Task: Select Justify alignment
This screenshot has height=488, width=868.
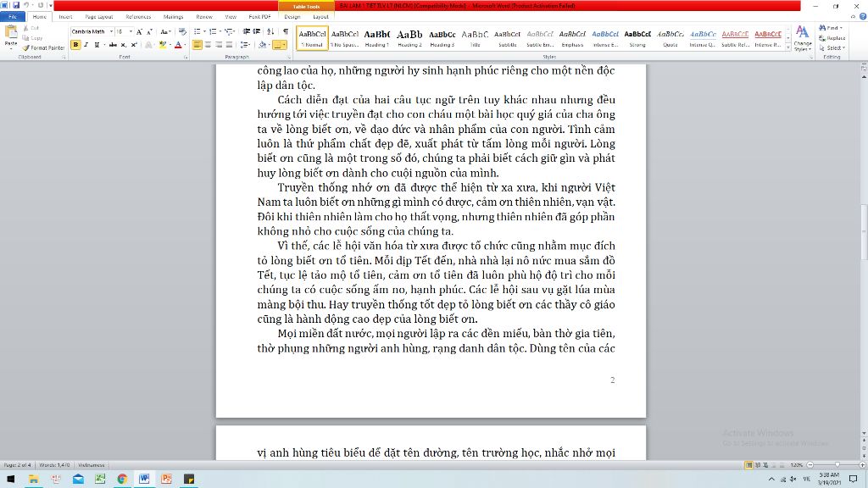Action: coord(229,45)
